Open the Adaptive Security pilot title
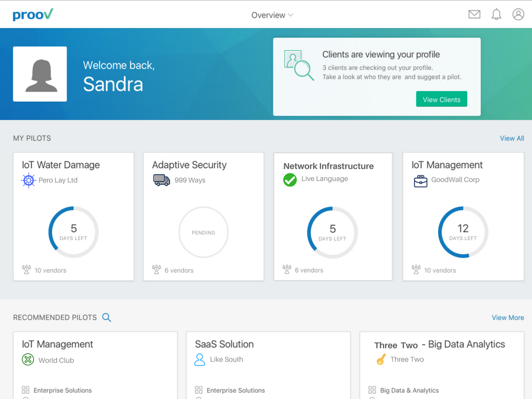 click(189, 165)
